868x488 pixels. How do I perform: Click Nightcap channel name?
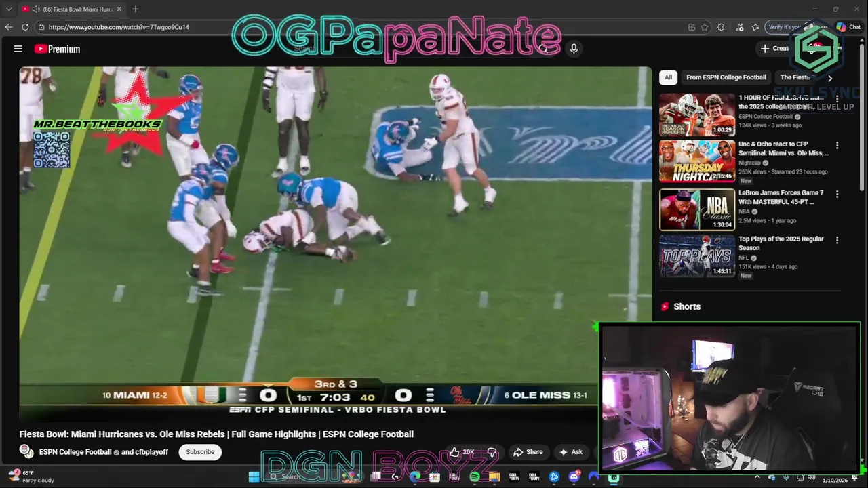tap(749, 163)
